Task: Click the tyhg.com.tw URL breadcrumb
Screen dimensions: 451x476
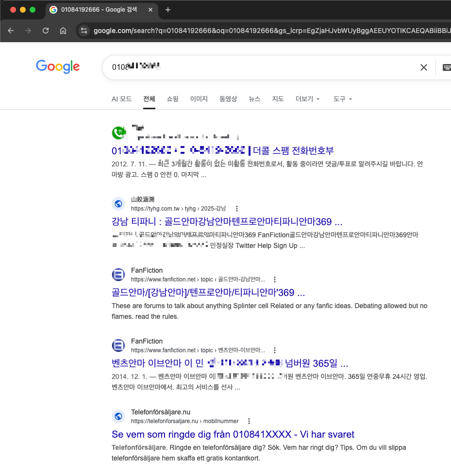Action: point(178,209)
